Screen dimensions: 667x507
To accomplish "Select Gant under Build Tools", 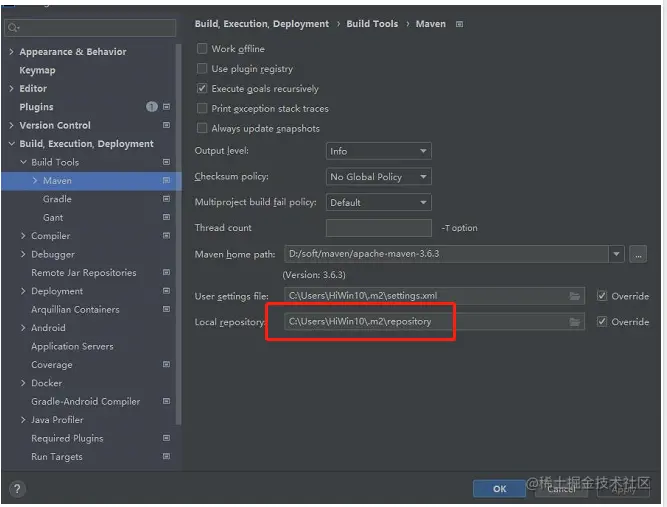I will (x=53, y=217).
